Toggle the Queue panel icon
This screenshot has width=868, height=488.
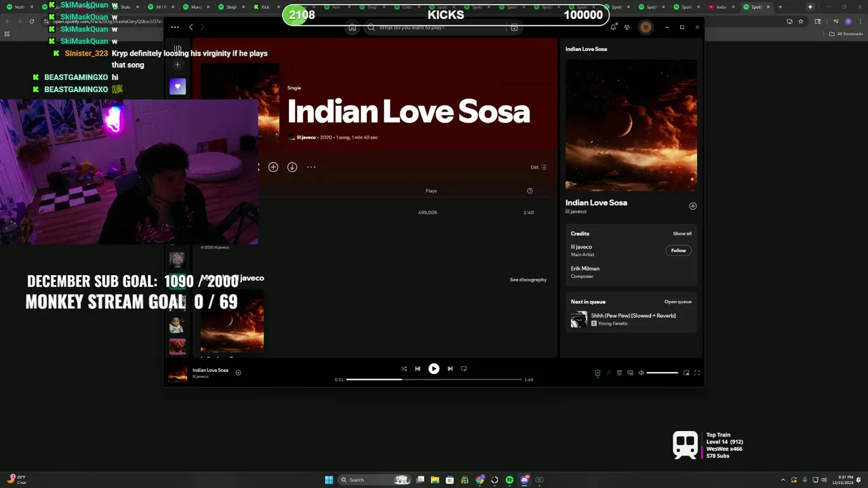pyautogui.click(x=619, y=373)
